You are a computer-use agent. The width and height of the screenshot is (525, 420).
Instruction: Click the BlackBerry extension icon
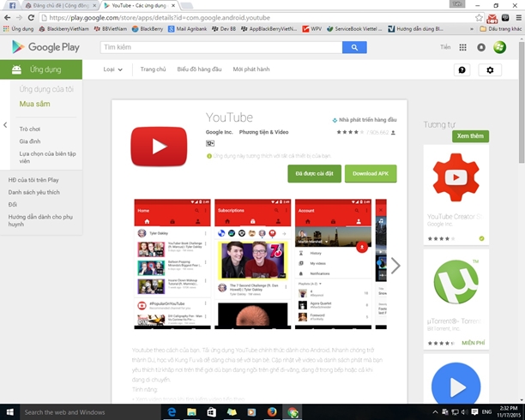point(505,18)
